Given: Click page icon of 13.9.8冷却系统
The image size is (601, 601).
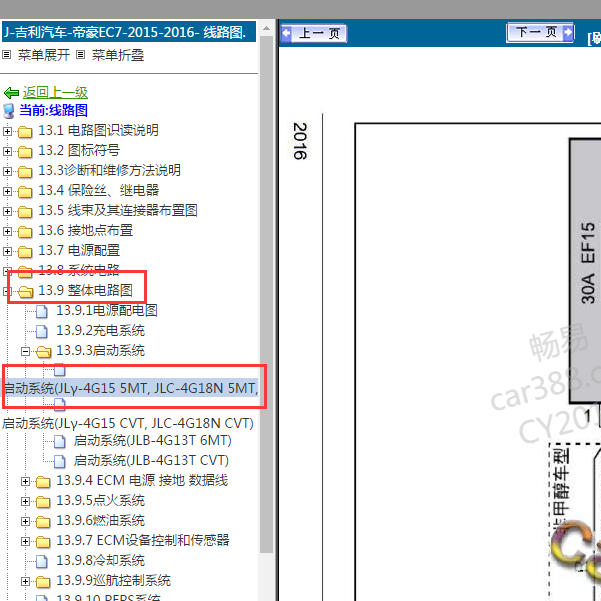Looking at the screenshot, I should click(42, 562).
